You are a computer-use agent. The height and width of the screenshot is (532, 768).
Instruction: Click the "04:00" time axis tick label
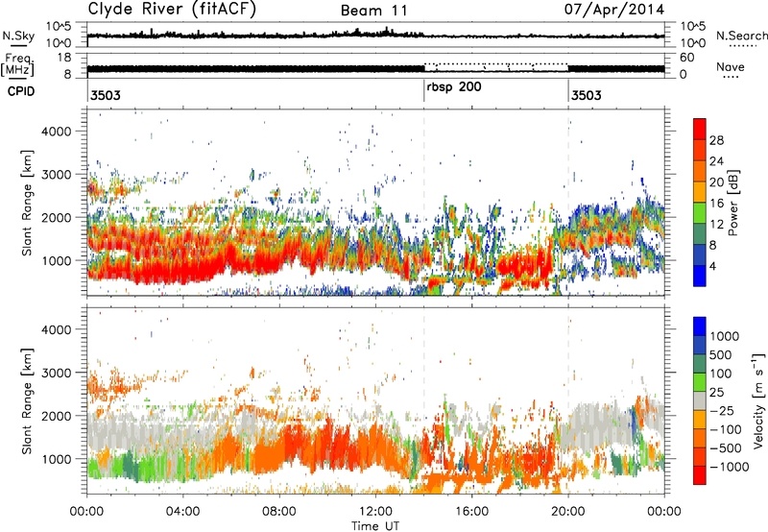click(x=182, y=512)
